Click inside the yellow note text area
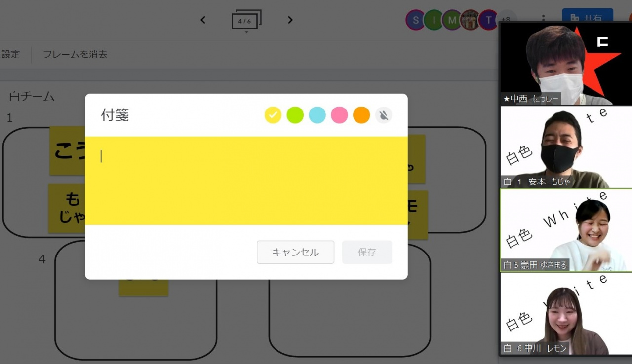The height and width of the screenshot is (364, 632). tap(246, 181)
